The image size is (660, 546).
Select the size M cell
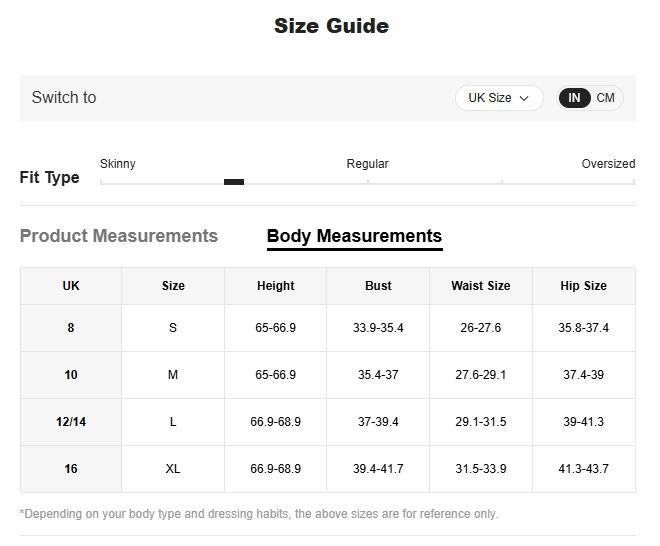[173, 375]
